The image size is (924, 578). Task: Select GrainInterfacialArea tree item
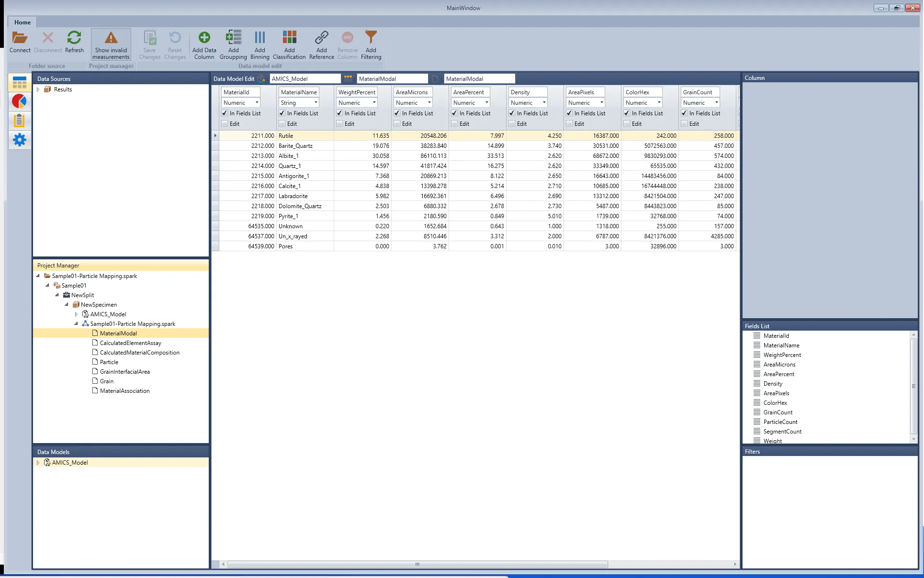(124, 372)
